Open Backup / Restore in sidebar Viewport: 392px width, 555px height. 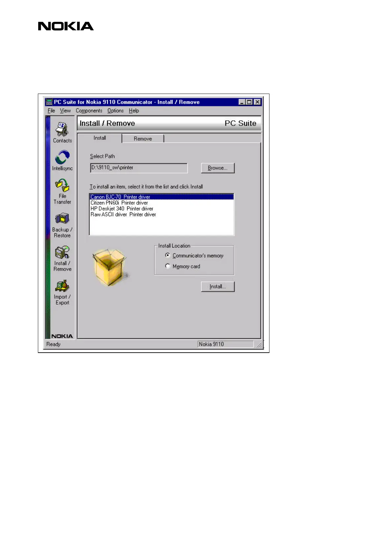click(62, 225)
